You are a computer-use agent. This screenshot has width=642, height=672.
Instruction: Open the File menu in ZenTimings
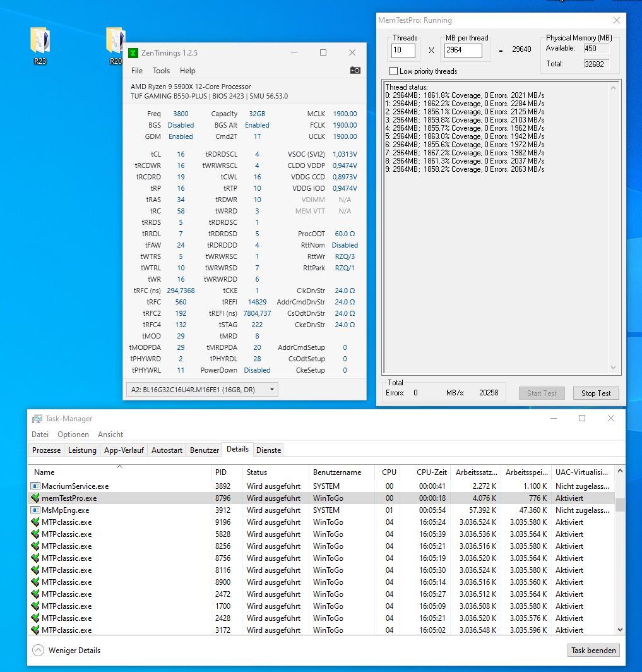tap(137, 71)
